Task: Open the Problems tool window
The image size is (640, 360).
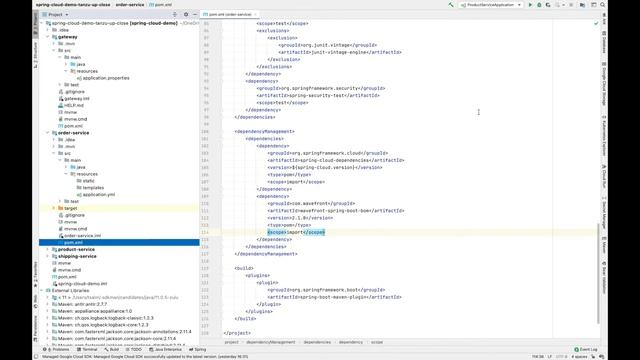Action: [x=56, y=350]
